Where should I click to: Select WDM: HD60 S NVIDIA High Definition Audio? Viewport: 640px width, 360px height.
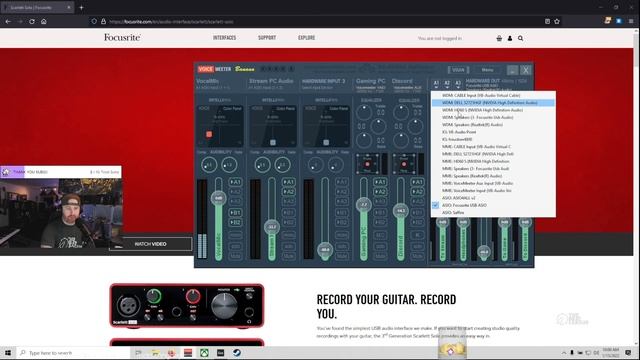pyautogui.click(x=493, y=110)
